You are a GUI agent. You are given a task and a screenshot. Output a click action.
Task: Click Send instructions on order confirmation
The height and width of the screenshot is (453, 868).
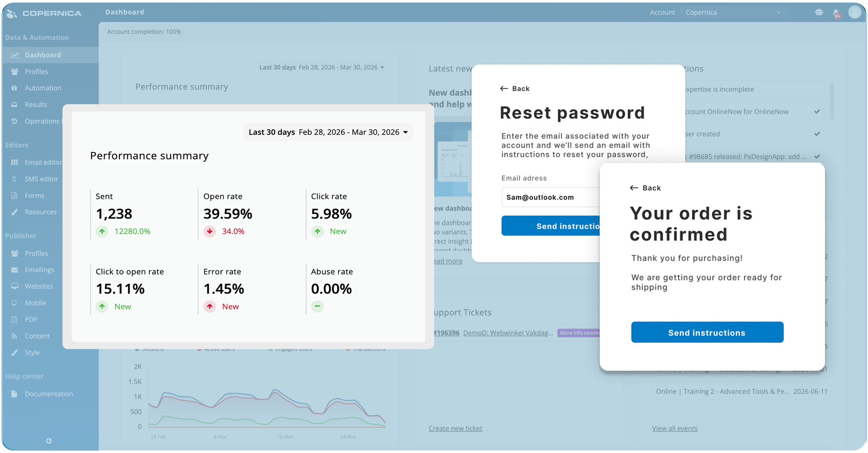tap(707, 332)
